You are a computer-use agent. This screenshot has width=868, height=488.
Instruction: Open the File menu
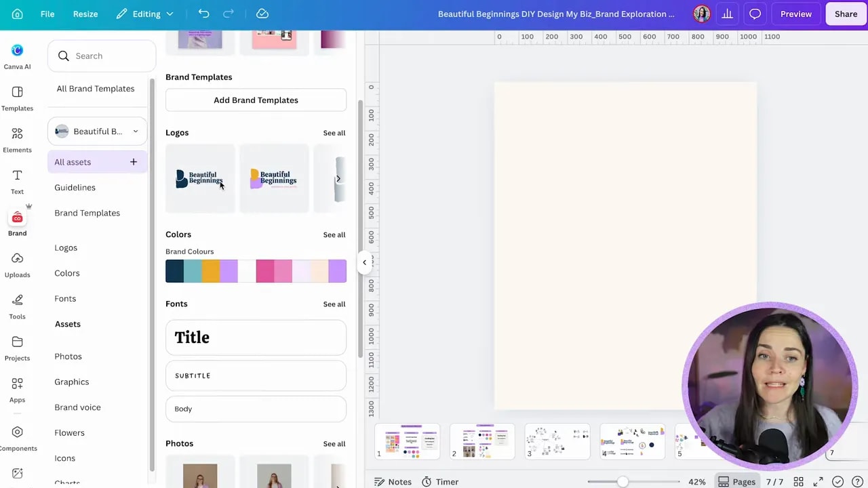tap(47, 14)
